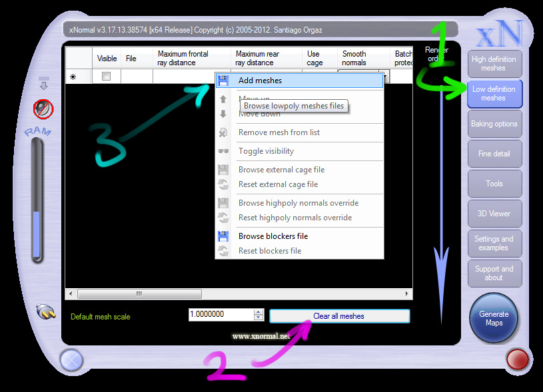Click Clear all meshes button
The width and height of the screenshot is (543, 392).
tap(340, 316)
